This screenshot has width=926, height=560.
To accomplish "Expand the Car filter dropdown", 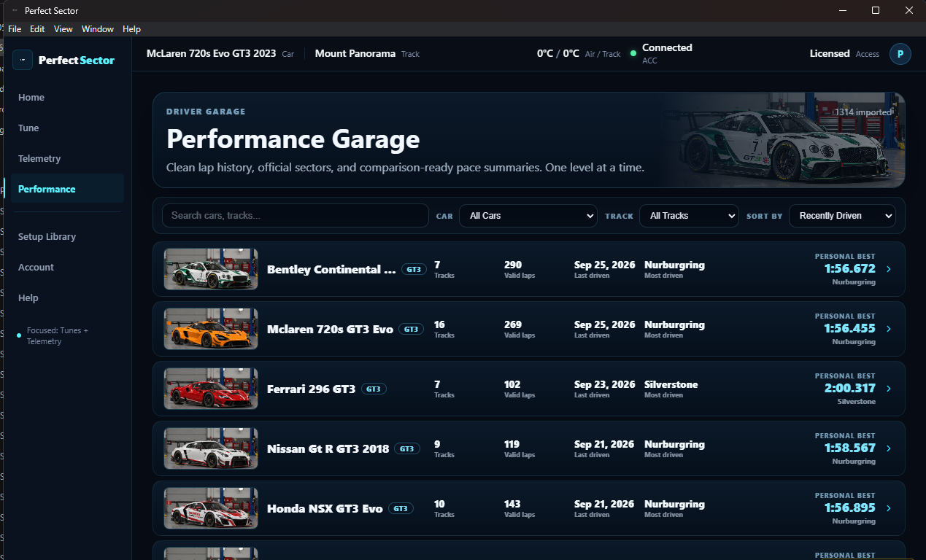I will coord(528,216).
